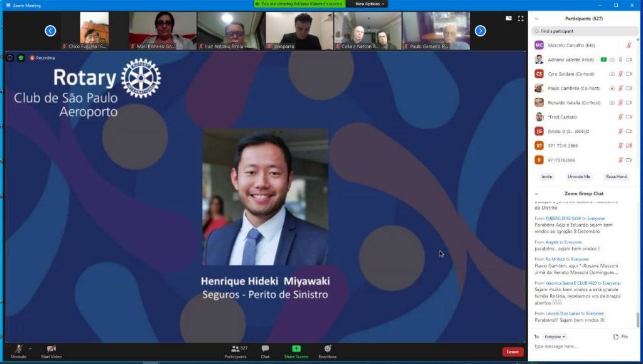Open the Reactions emoji menu
The image size is (643, 364).
(327, 349)
